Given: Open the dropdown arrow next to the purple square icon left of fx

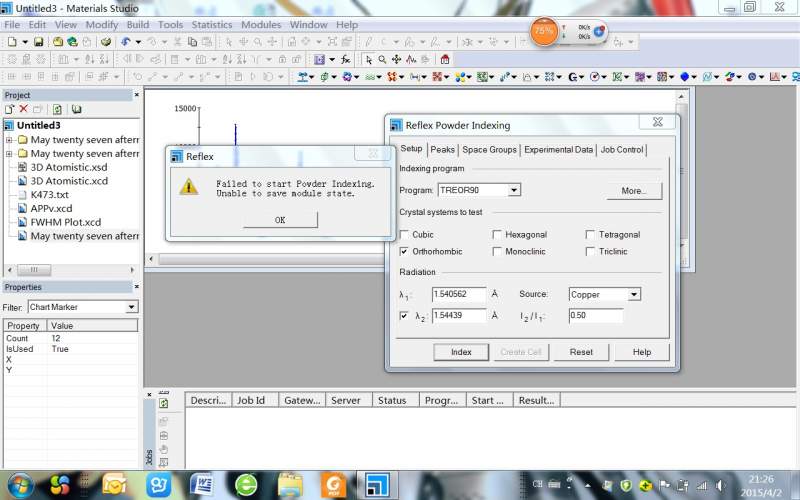Looking at the screenshot, I should [332, 60].
